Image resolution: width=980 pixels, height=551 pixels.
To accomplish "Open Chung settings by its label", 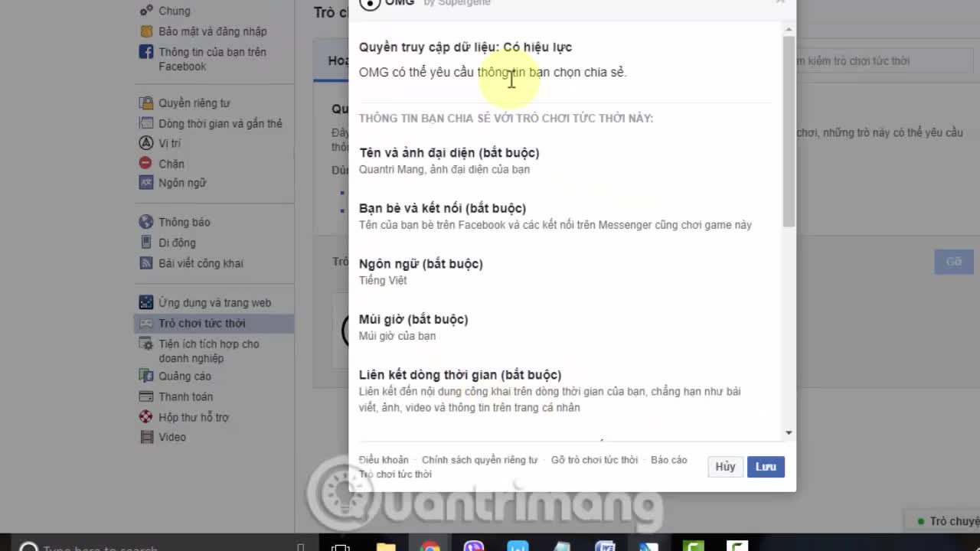I will pos(175,11).
